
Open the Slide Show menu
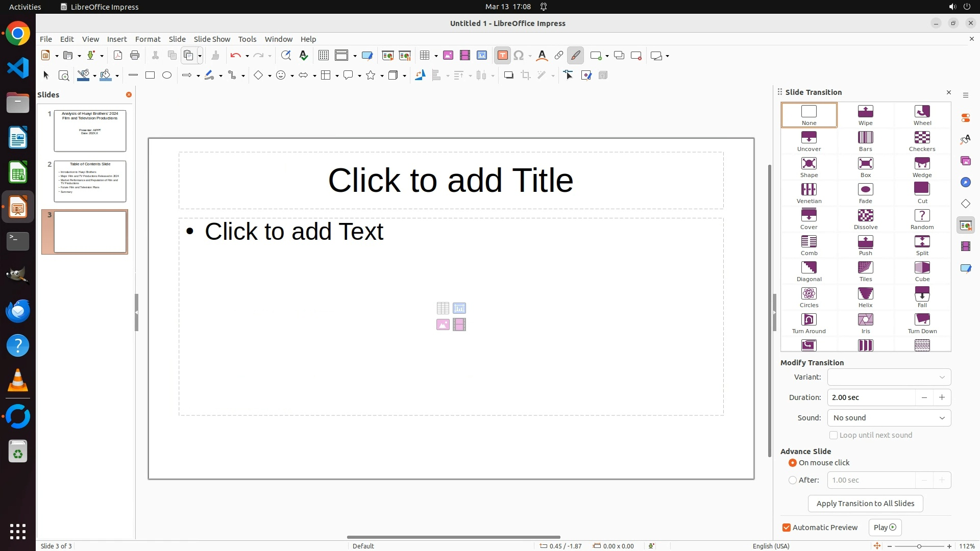point(211,39)
